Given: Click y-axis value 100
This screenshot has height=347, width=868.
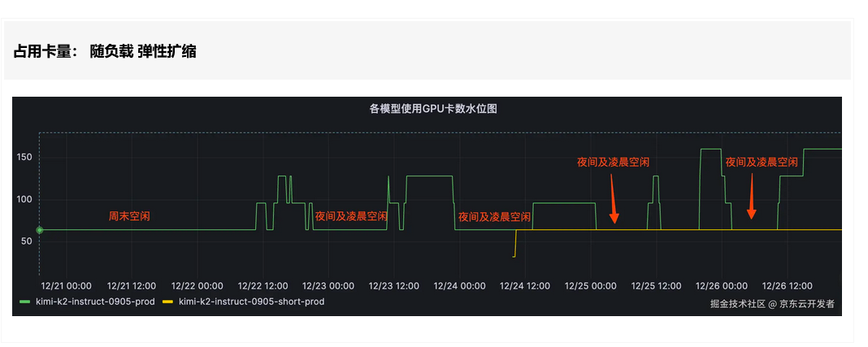Looking at the screenshot, I should (25, 200).
